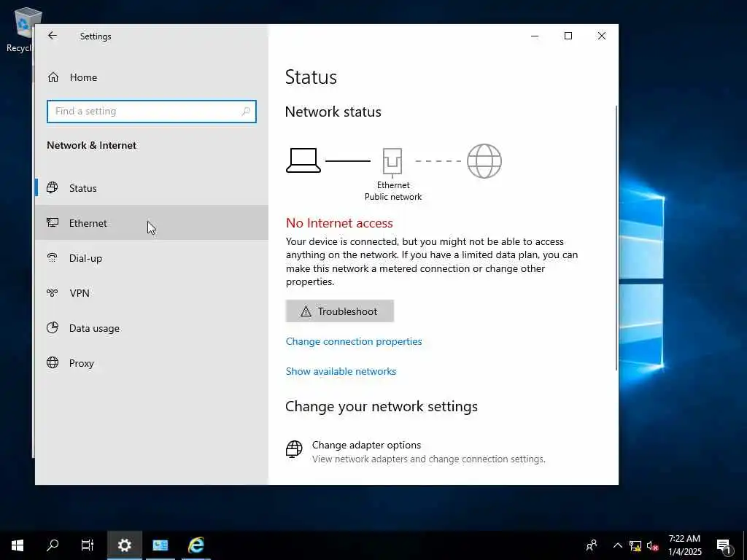
Task: Click the magnifier icon in the settings search box
Action: point(246,112)
